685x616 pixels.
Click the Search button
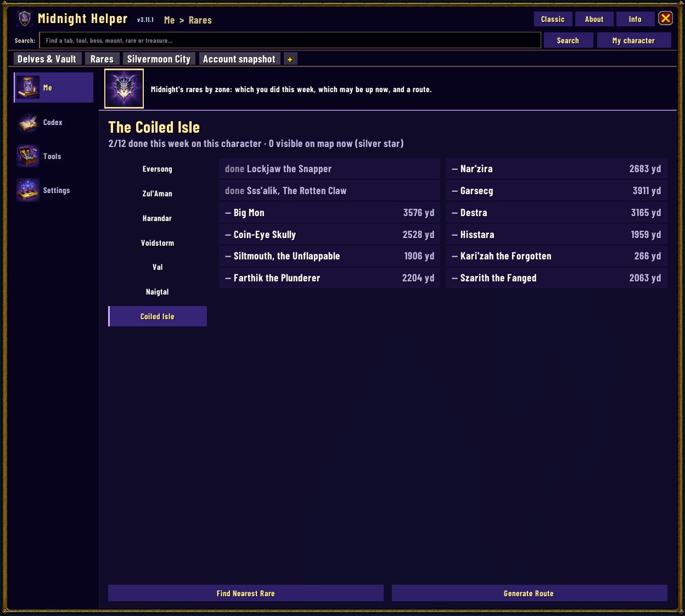coord(568,41)
